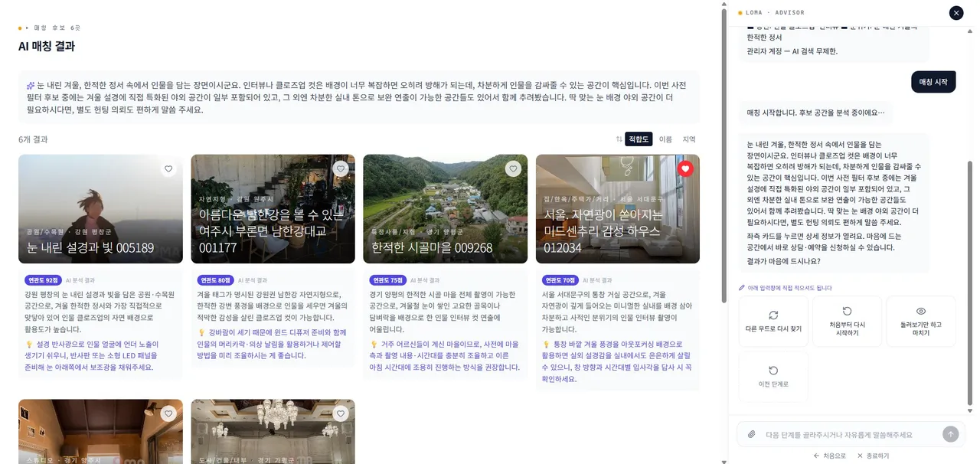
Task: Send message with the arrow-up button
Action: pos(951,434)
